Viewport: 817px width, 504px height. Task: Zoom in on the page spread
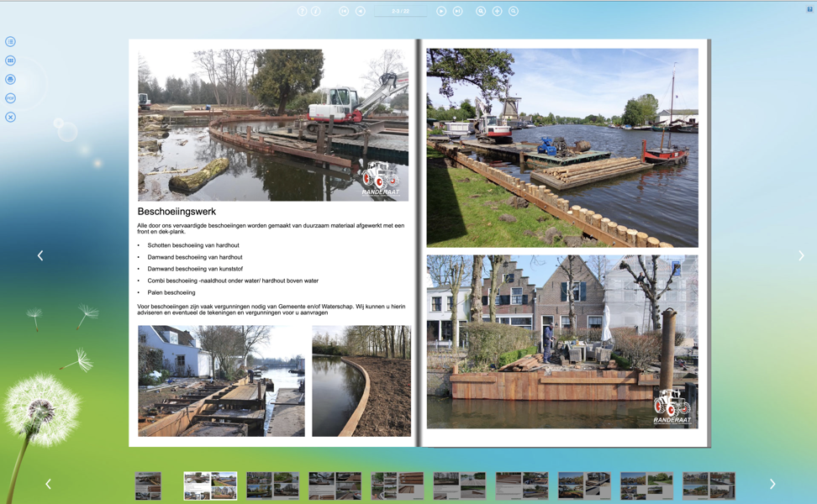497,11
